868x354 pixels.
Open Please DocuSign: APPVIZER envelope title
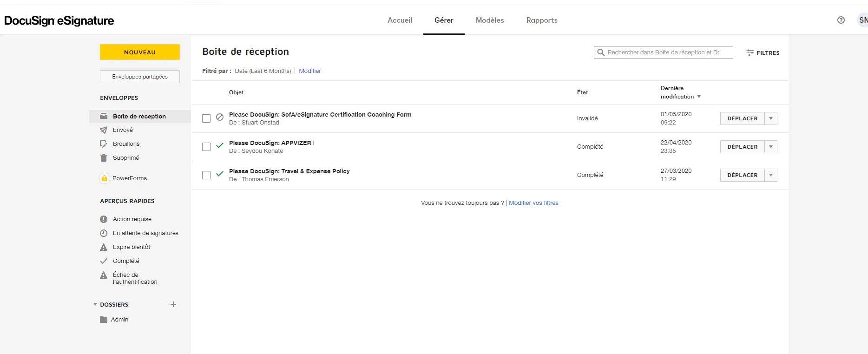(270, 143)
